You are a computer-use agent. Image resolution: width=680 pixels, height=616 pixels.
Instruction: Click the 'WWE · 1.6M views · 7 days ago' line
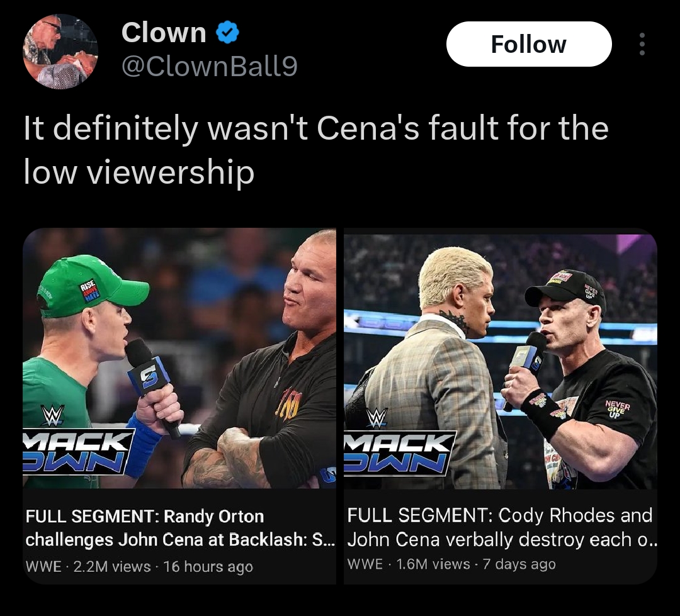coord(451,564)
